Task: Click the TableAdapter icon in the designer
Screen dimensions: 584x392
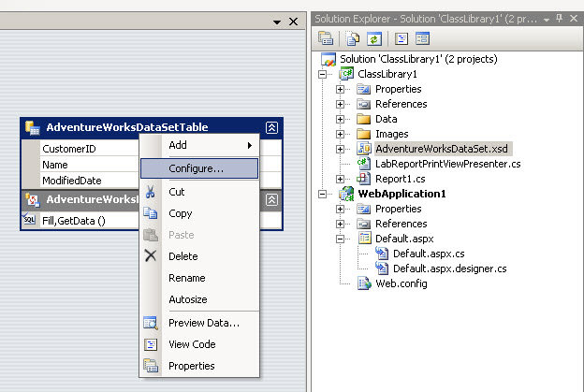Action: (33, 200)
